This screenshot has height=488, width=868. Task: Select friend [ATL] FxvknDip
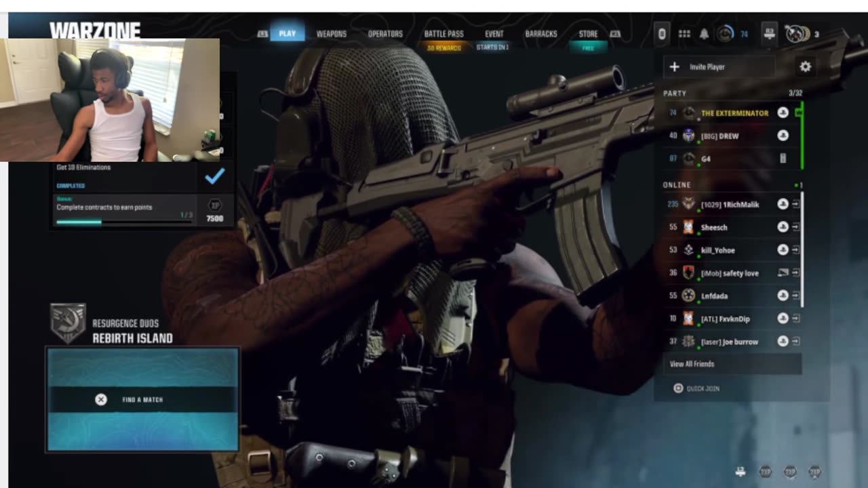pyautogui.click(x=732, y=319)
